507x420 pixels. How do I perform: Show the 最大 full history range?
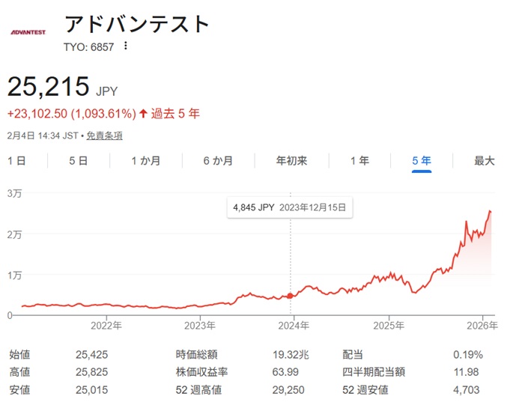485,160
